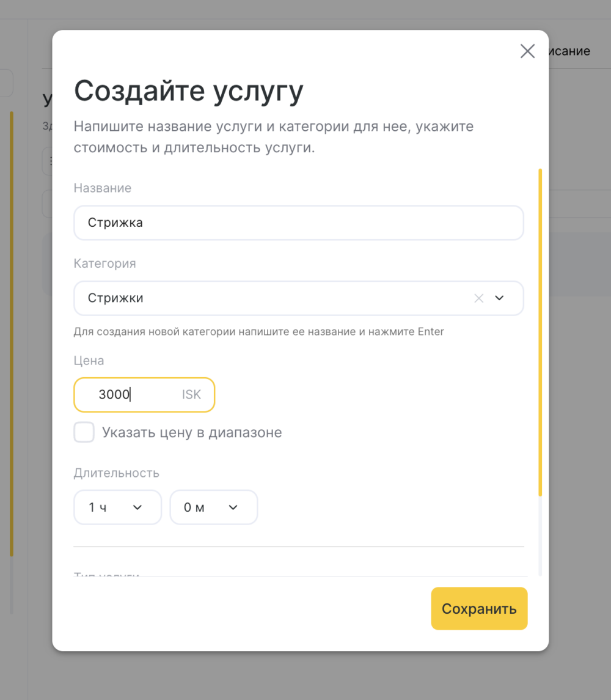Clear the Стрижки category selection

click(478, 298)
